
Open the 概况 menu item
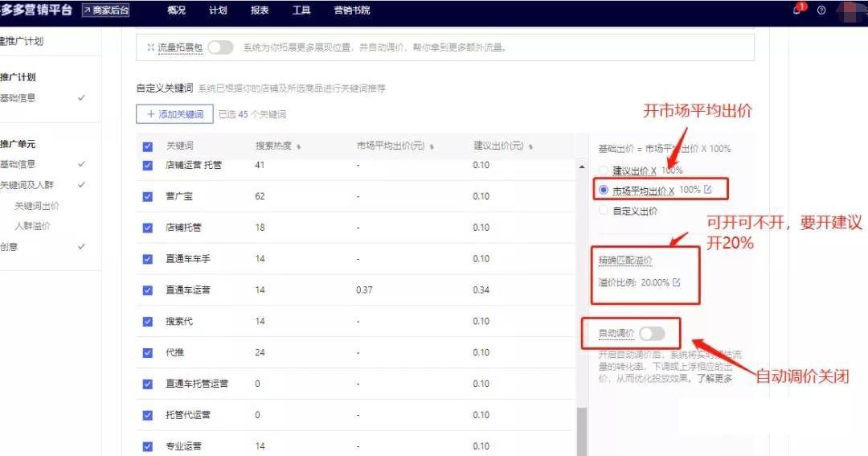[177, 10]
